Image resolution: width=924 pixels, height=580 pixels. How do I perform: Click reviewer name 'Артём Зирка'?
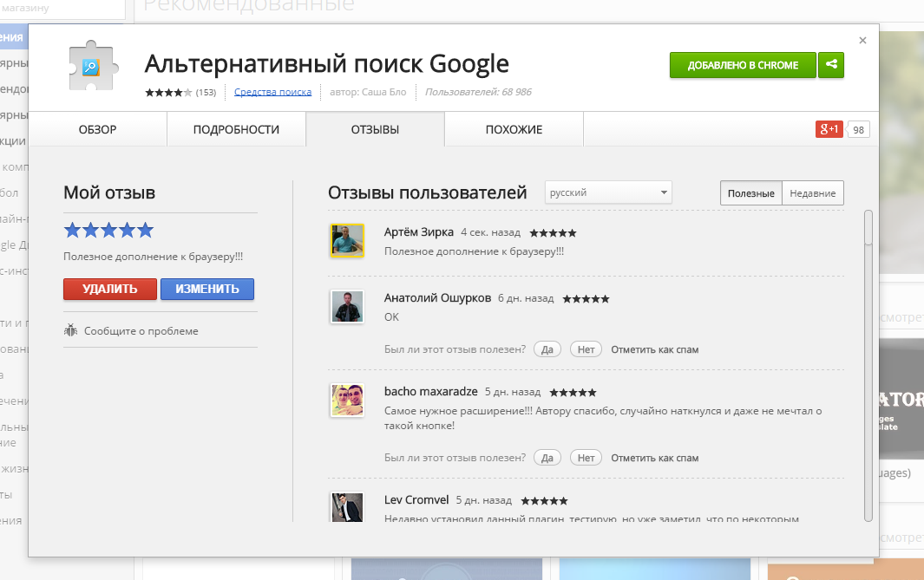[419, 232]
